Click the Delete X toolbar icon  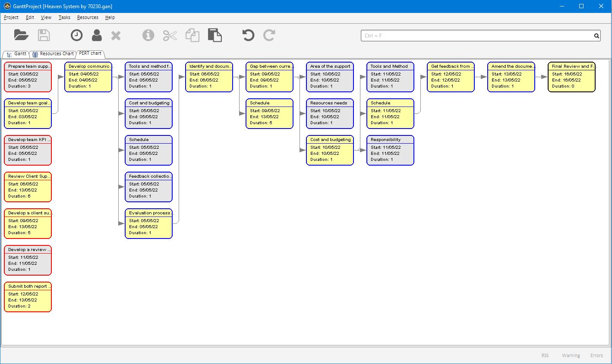coord(116,35)
